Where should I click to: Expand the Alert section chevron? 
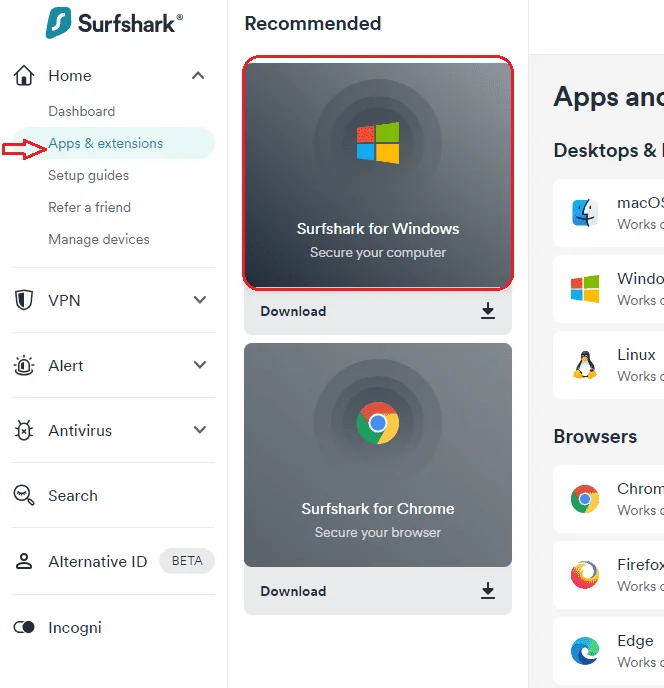pos(200,365)
